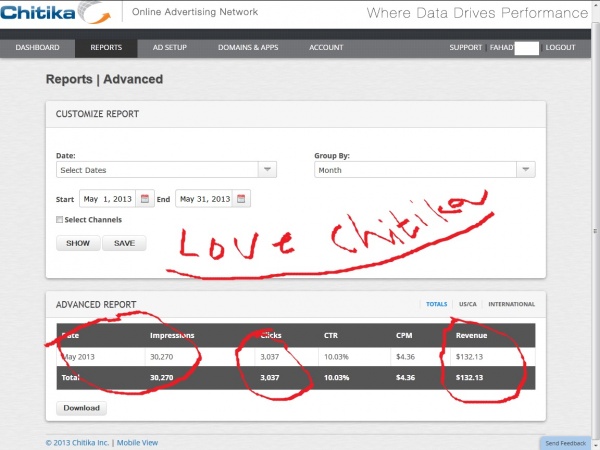Click the CTR column header
This screenshot has width=600, height=450.
[331, 335]
